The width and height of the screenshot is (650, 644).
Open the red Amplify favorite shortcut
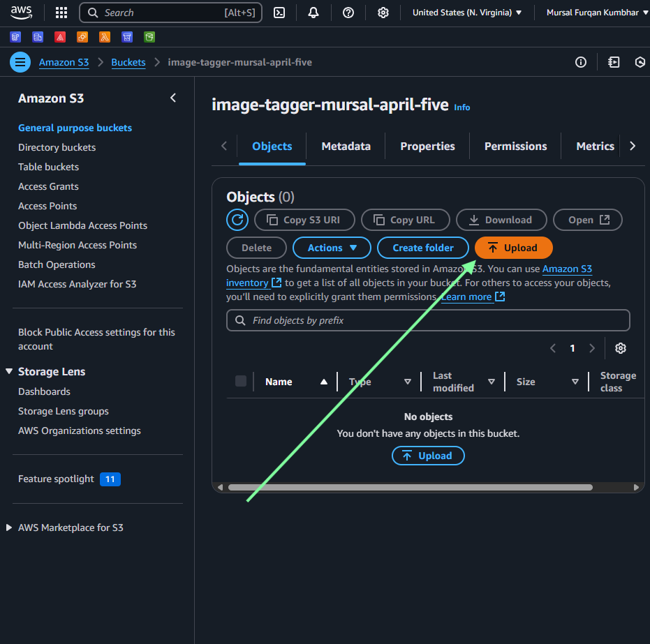(60, 37)
